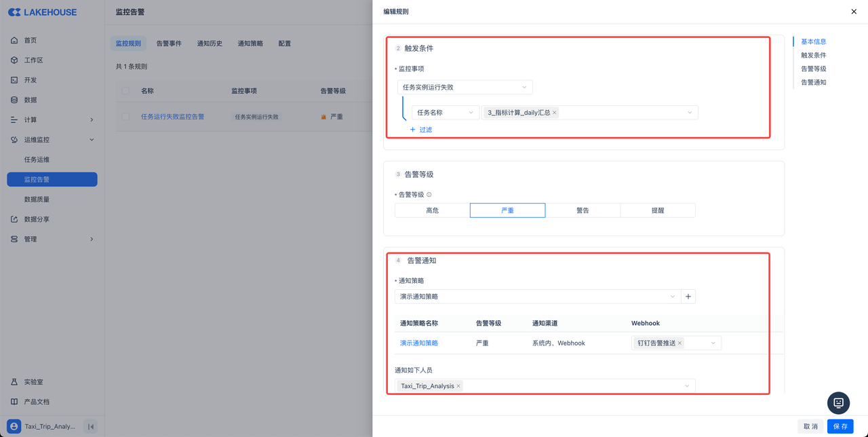Click plus icon beside notification strategy dropdown
Image resolution: width=868 pixels, height=437 pixels.
point(688,297)
